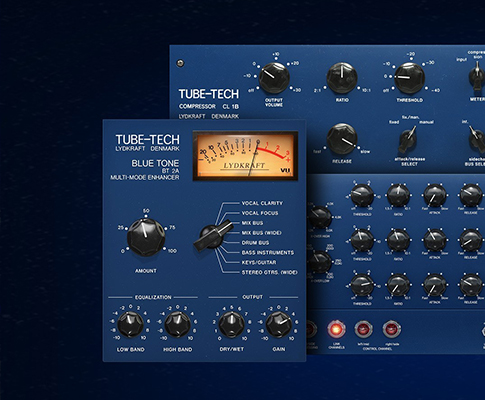
Task: Click the Blue Tone GAIN knob
Action: 279,324
